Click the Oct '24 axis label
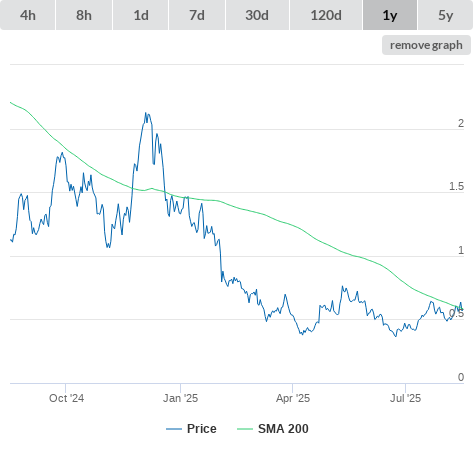The height and width of the screenshot is (455, 474). 66,398
